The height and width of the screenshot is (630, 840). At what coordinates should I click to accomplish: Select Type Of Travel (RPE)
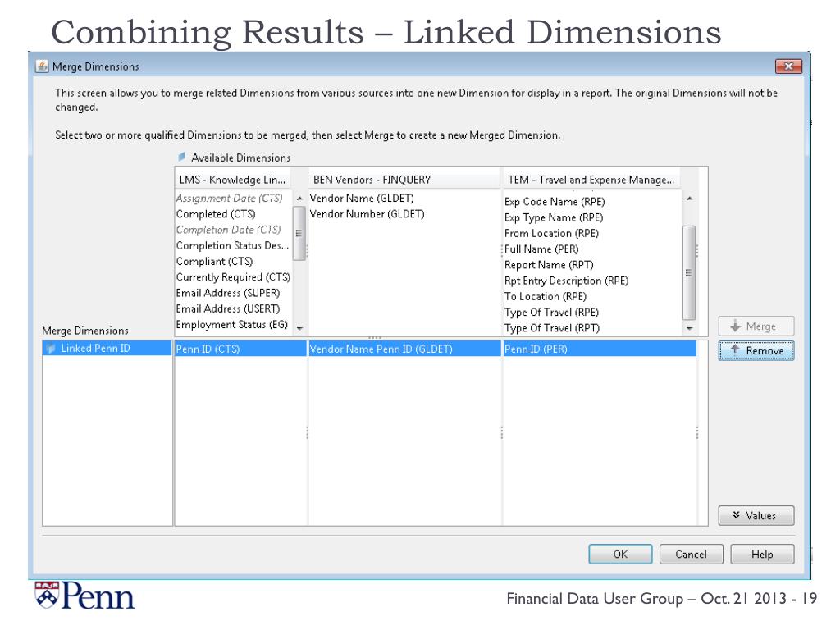pyautogui.click(x=551, y=313)
